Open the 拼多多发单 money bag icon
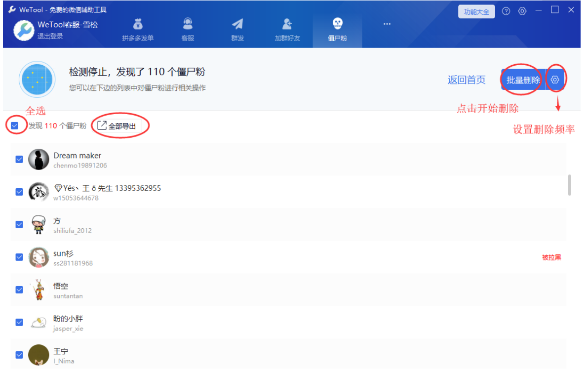 click(x=138, y=24)
